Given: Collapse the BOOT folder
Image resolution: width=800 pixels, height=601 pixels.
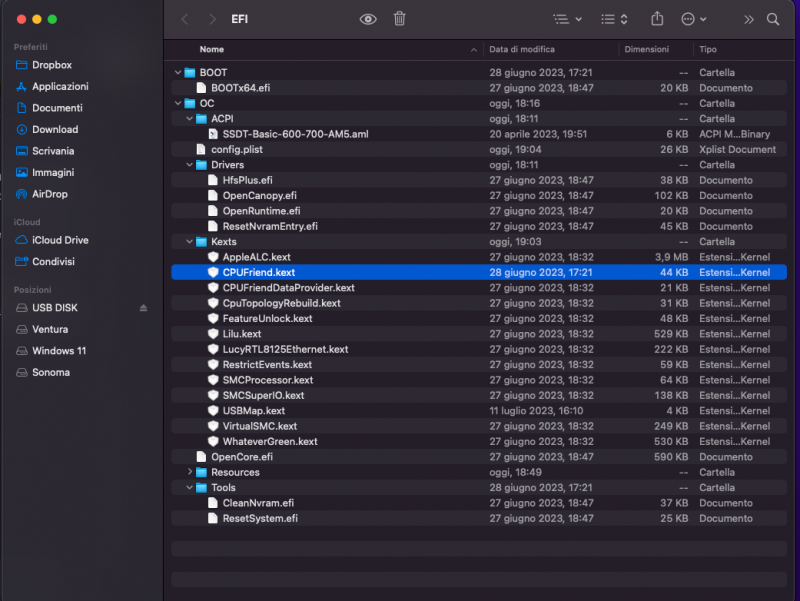Looking at the screenshot, I should click(178, 72).
